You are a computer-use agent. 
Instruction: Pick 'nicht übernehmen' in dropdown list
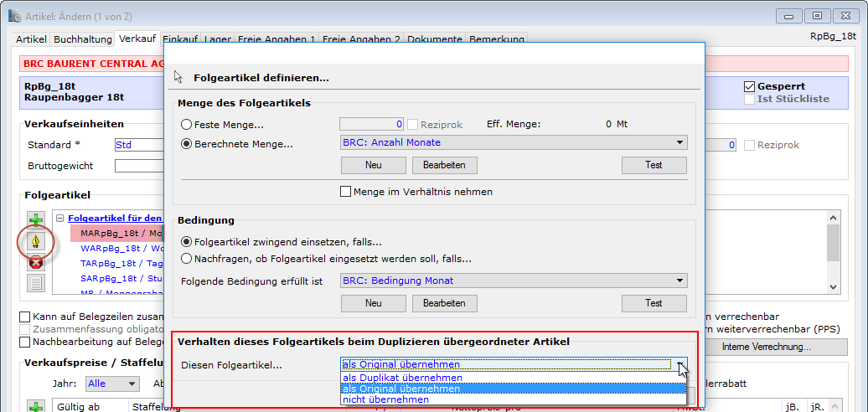[x=385, y=399]
